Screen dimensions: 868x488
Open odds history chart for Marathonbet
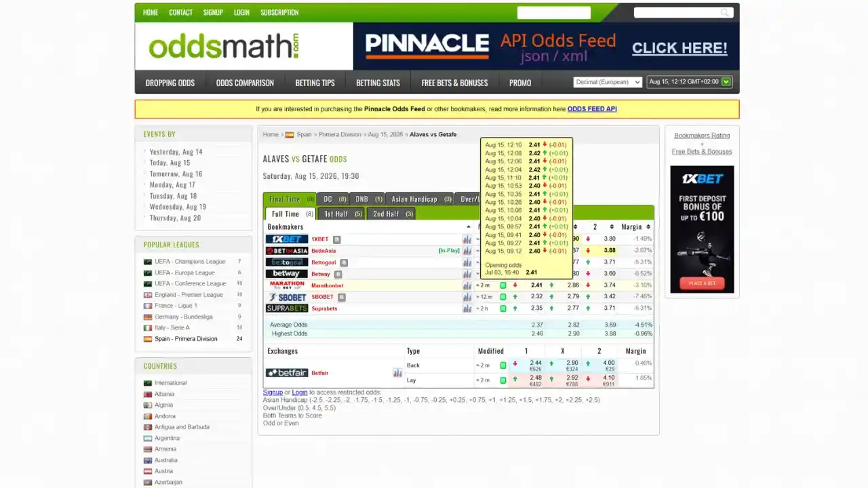467,285
